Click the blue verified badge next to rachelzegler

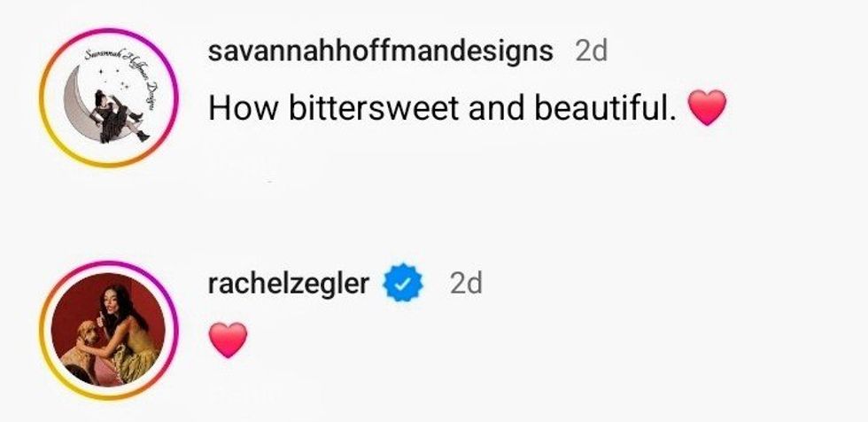[403, 285]
